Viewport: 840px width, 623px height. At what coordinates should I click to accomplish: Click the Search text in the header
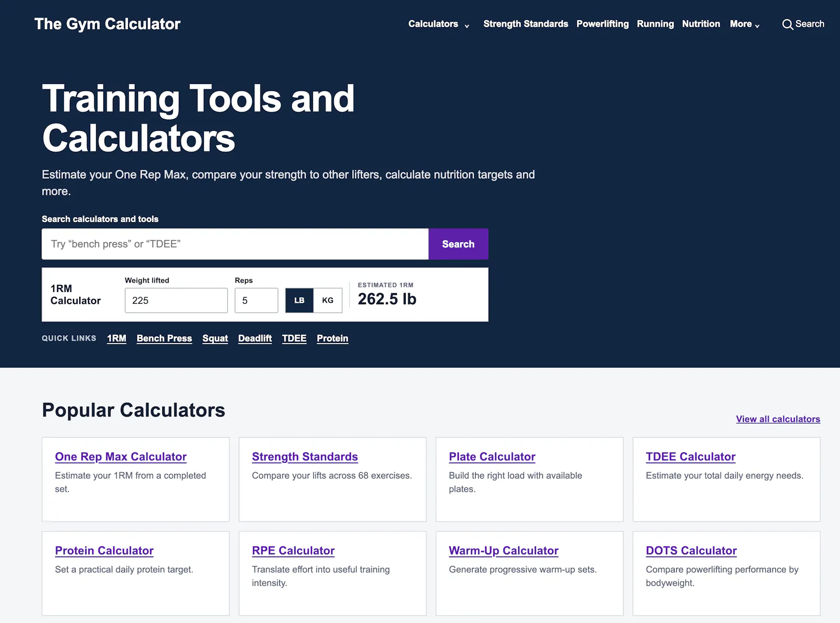point(810,24)
